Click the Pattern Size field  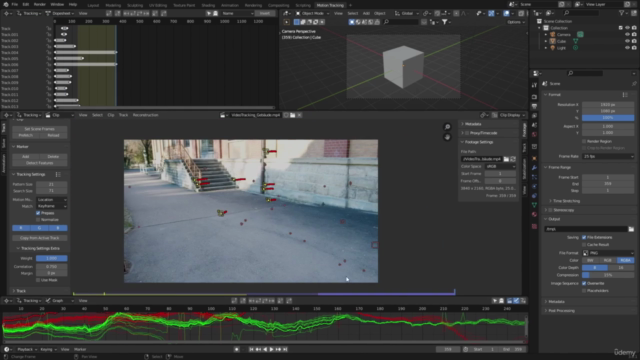coord(52,184)
